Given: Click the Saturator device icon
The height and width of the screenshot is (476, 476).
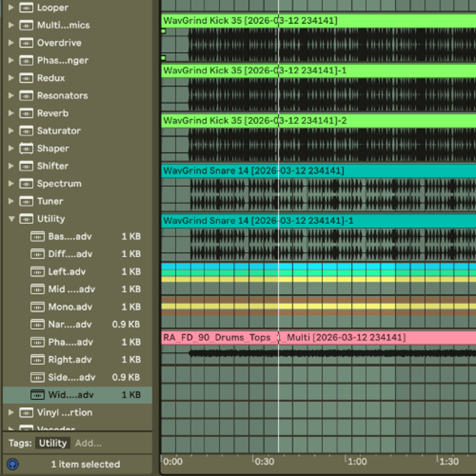Looking at the screenshot, I should (26, 131).
